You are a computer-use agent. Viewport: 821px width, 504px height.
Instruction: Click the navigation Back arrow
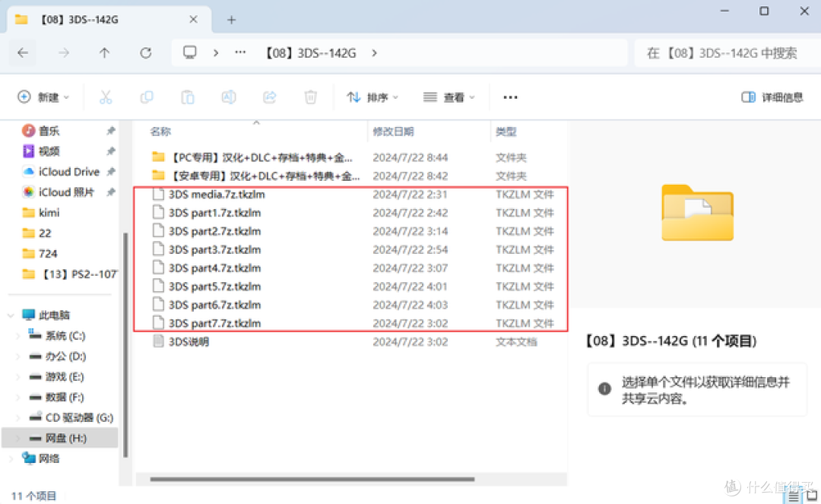point(22,52)
